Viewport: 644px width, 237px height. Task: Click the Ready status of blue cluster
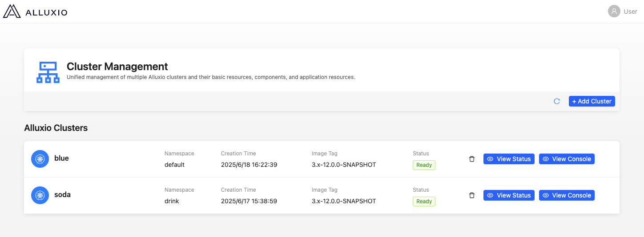click(424, 165)
